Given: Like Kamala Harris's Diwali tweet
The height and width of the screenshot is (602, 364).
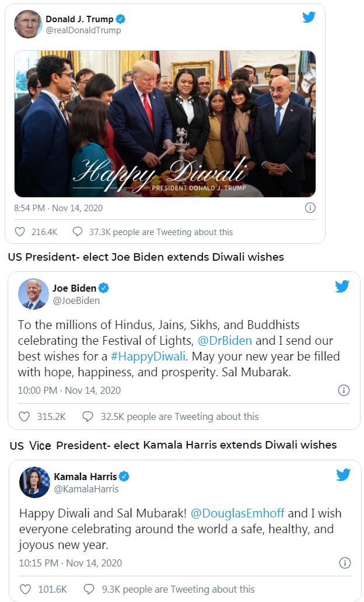Looking at the screenshot, I should point(26,589).
